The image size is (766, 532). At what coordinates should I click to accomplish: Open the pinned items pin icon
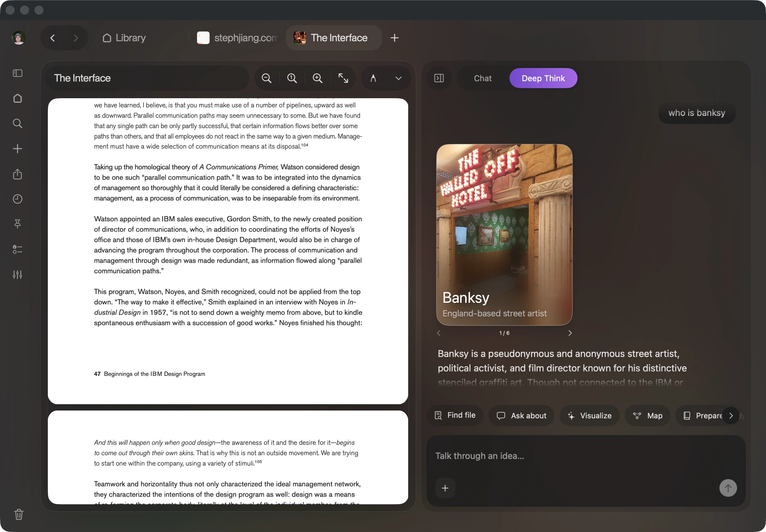point(17,224)
